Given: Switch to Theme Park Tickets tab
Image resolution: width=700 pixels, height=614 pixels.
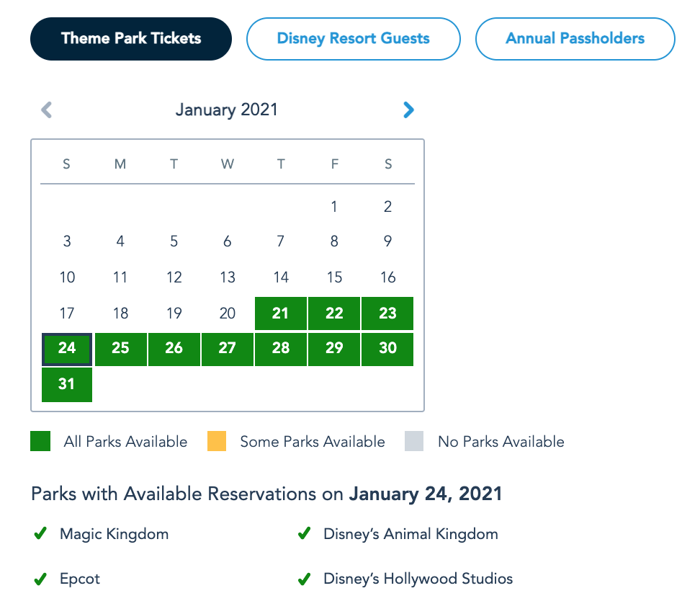Looking at the screenshot, I should pyautogui.click(x=131, y=39).
